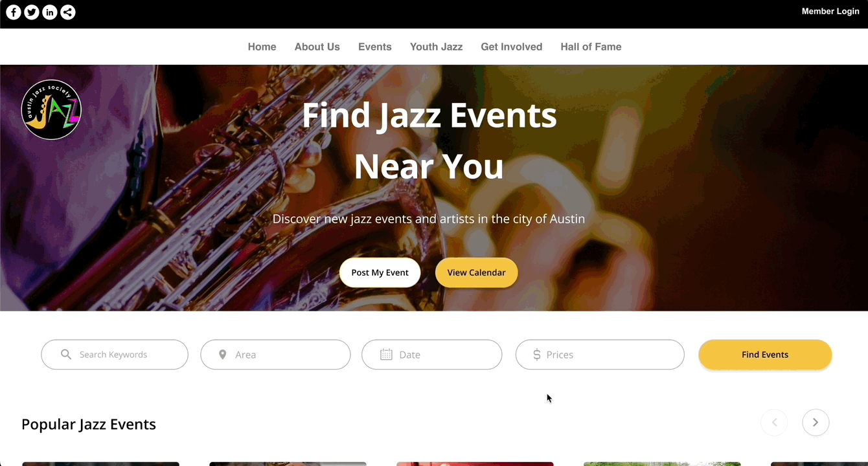
Task: Click the calendar icon in Date field
Action: click(386, 355)
